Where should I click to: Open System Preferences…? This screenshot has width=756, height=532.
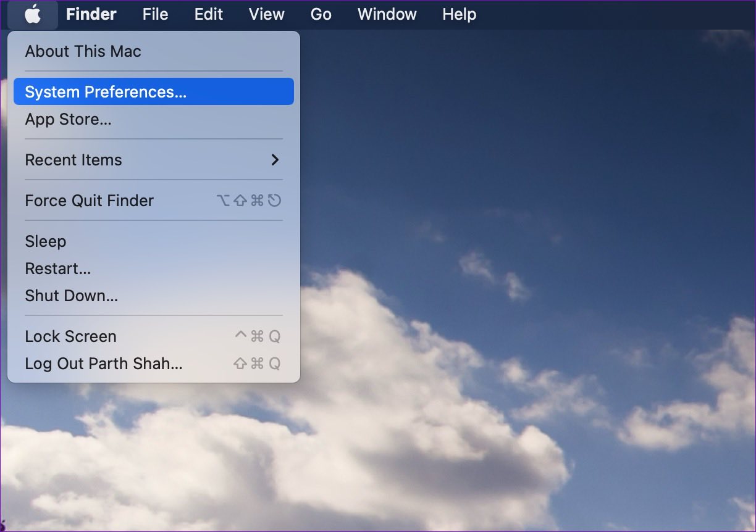pyautogui.click(x=153, y=91)
